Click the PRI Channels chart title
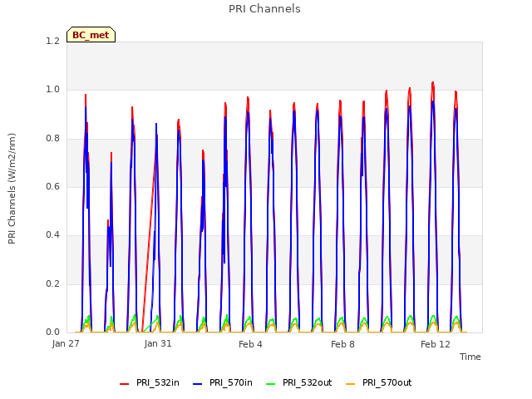Screen dimensions: 532x399 click(x=264, y=9)
